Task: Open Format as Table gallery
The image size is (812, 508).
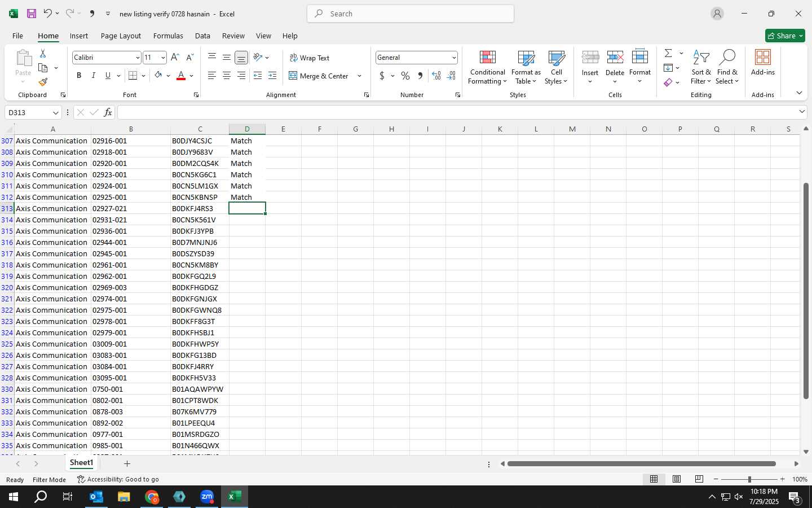Action: pyautogui.click(x=526, y=67)
